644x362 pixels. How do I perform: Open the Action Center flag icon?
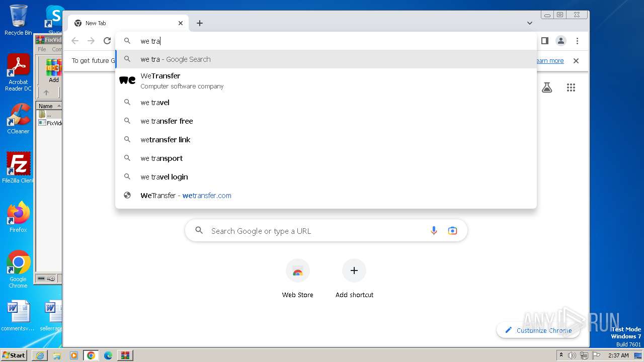point(596,355)
